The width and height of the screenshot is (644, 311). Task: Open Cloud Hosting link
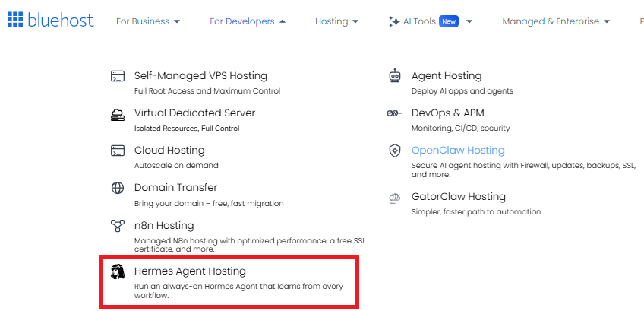pos(169,151)
